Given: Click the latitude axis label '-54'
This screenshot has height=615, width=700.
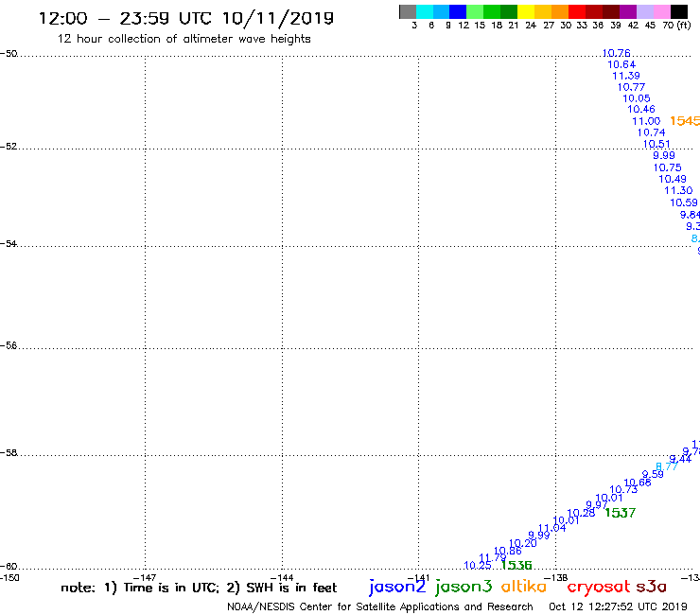Looking at the screenshot, I should point(9,244).
